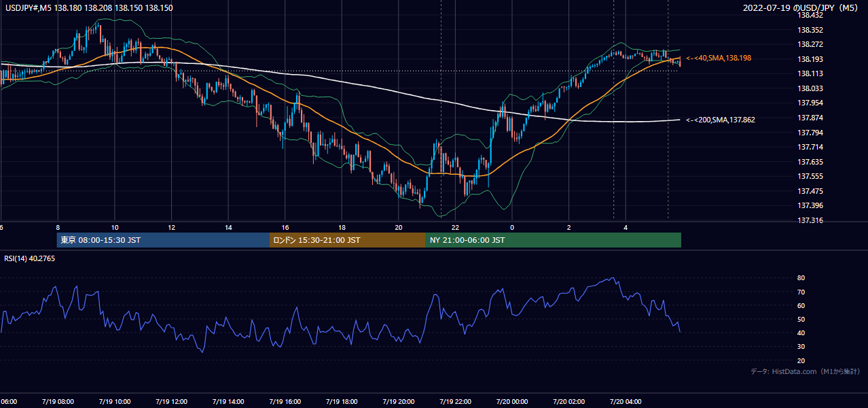The height and width of the screenshot is (408, 868).
Task: Click the 200 SMA label 137.862
Action: (x=721, y=120)
